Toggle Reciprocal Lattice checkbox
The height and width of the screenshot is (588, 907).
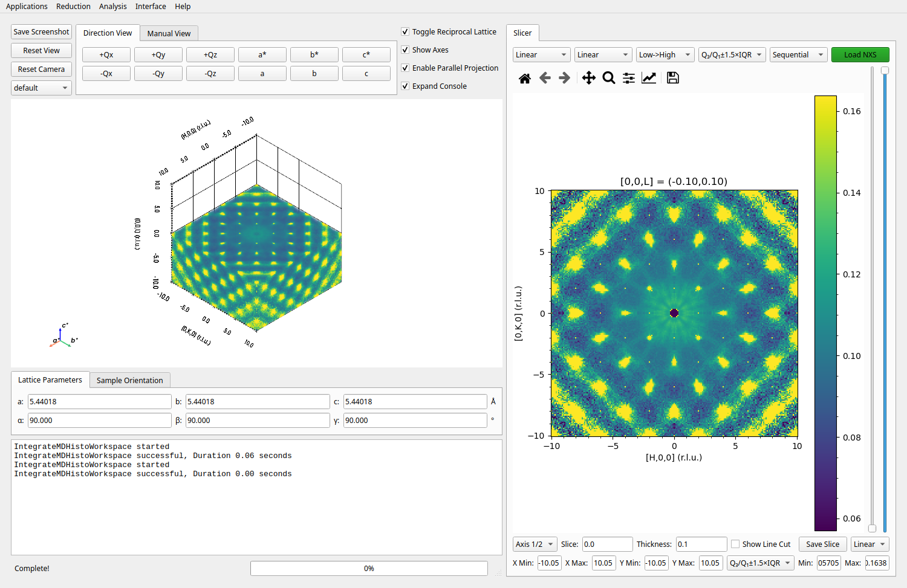(x=405, y=31)
